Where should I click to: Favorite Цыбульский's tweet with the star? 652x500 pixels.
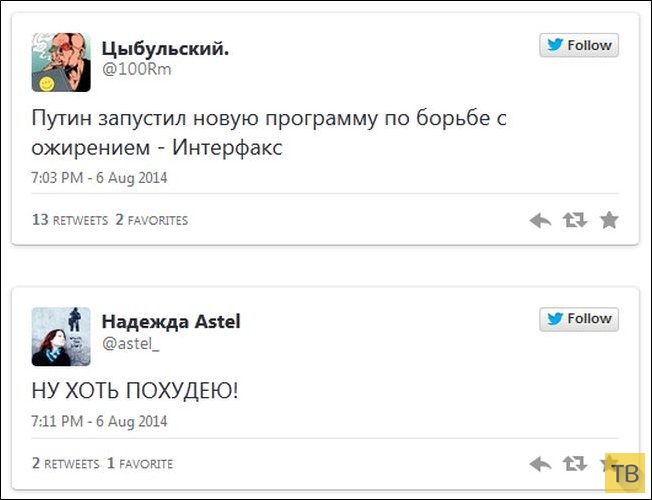tap(609, 220)
